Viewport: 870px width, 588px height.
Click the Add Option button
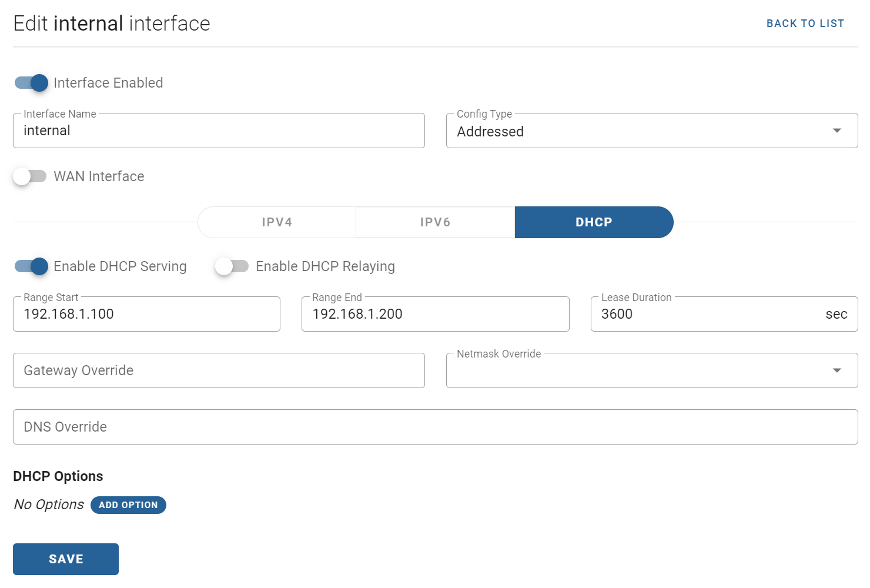point(128,505)
